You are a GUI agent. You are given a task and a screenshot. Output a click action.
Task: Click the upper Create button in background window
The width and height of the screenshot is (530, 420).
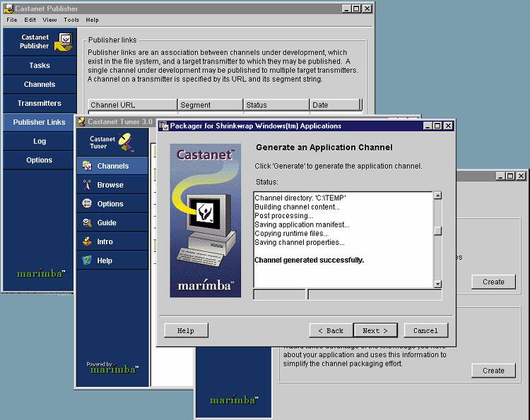493,282
